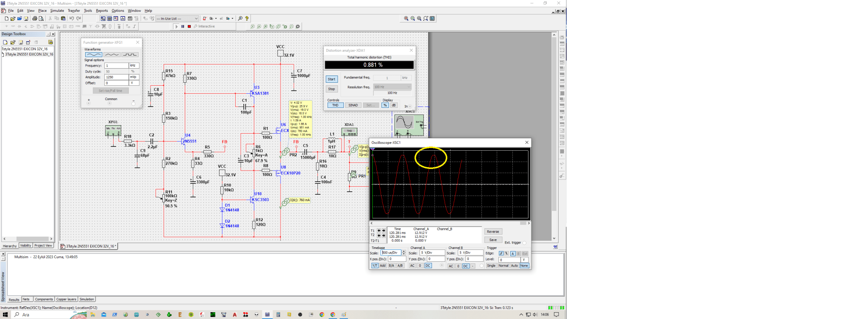The height and width of the screenshot is (319, 868).
Task: Pause the simulation
Action: (x=183, y=26)
